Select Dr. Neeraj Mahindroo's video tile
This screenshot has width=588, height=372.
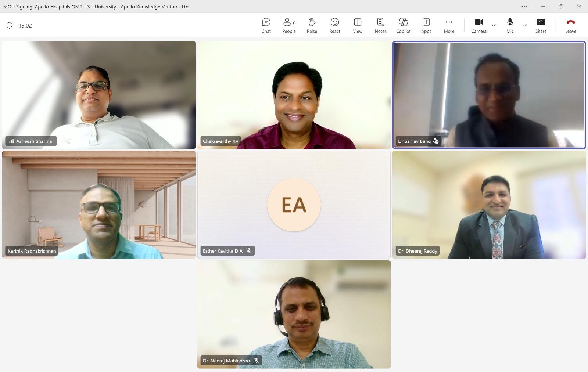pos(294,314)
